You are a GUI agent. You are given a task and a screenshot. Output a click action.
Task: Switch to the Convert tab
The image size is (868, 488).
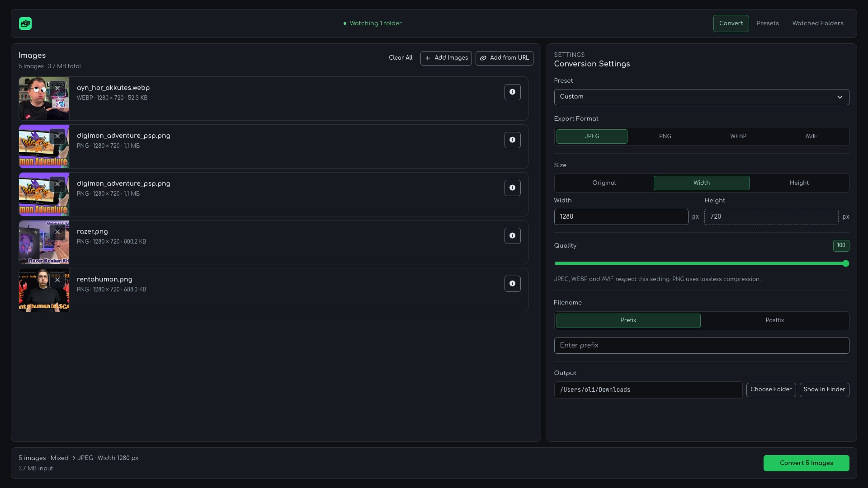(731, 23)
